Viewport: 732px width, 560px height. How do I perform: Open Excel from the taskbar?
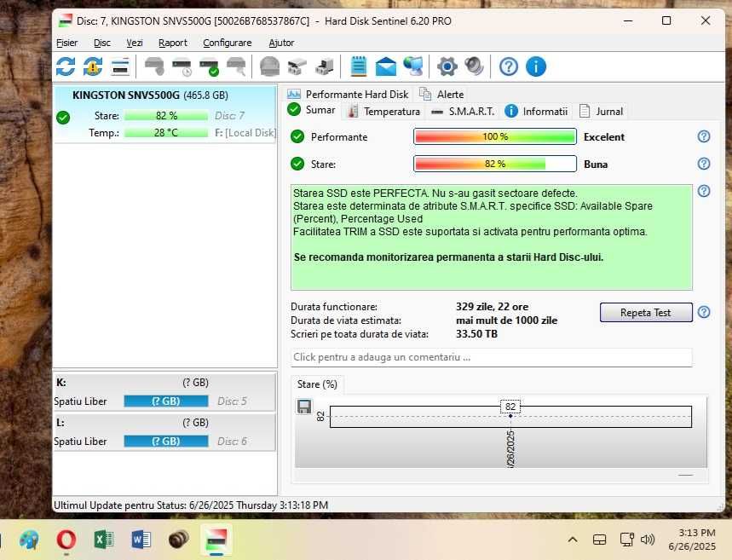point(103,540)
